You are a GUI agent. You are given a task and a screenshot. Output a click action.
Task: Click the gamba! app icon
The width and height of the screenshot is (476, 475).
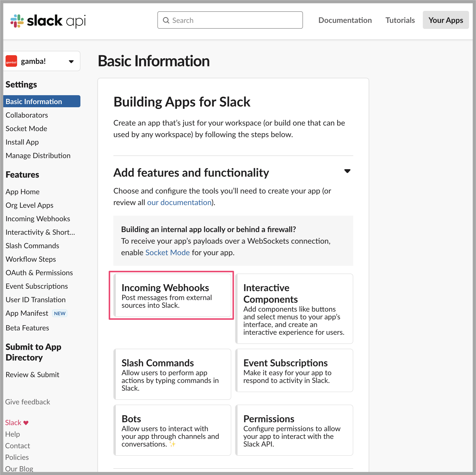point(11,61)
